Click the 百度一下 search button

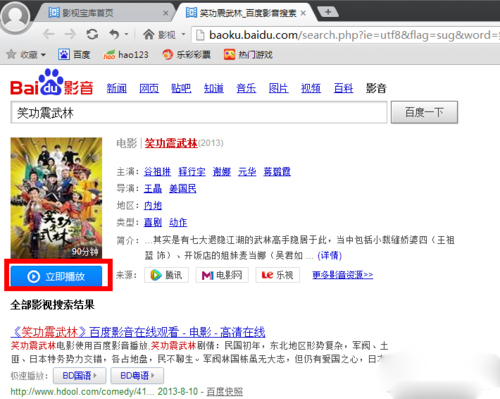click(424, 113)
